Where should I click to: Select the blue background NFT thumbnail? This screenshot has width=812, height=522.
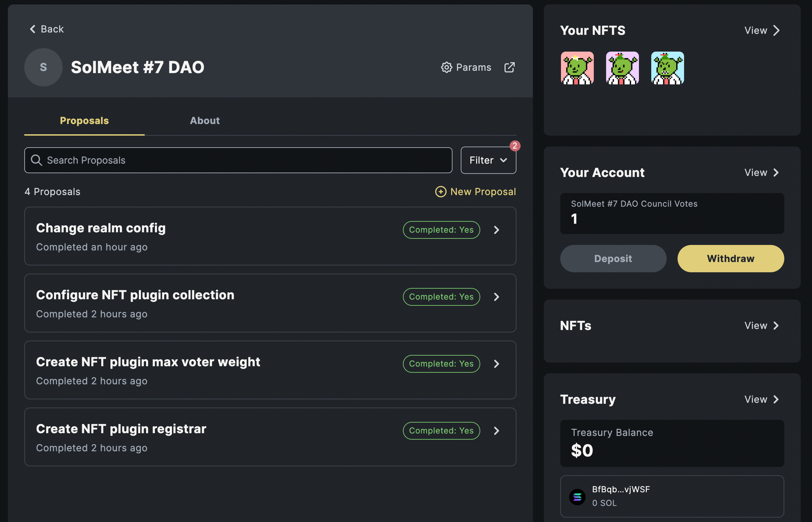(667, 68)
